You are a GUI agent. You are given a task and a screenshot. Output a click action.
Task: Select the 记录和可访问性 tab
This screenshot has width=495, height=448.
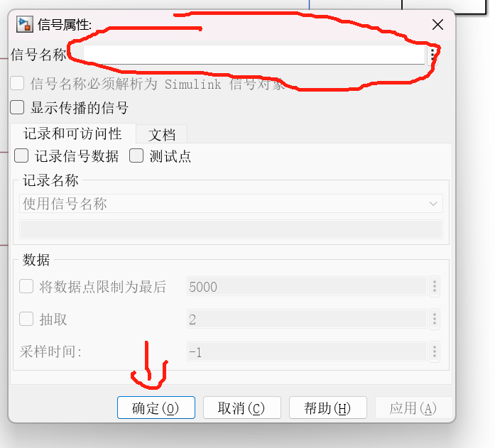click(73, 133)
